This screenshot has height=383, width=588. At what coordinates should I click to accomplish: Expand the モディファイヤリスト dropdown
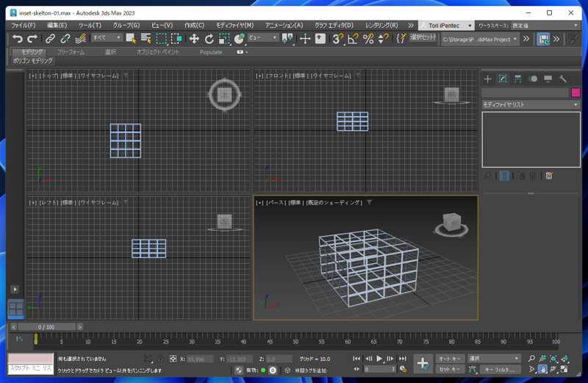(x=531, y=104)
